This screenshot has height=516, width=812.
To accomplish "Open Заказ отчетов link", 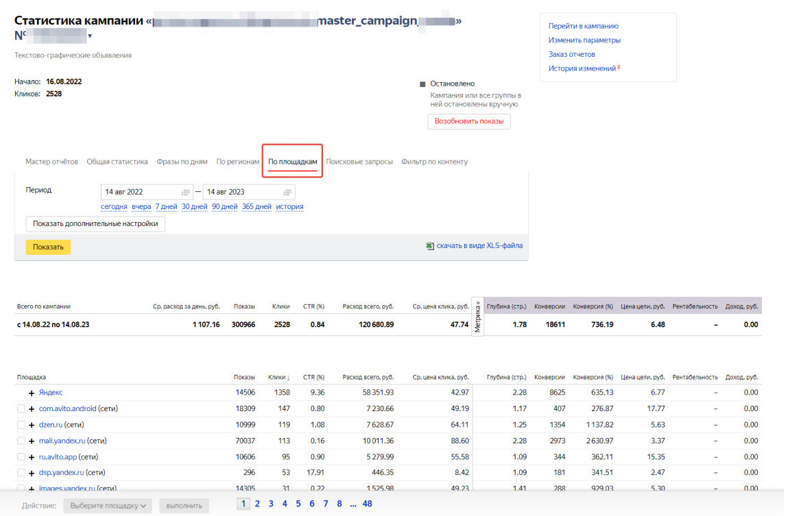I will [572, 54].
